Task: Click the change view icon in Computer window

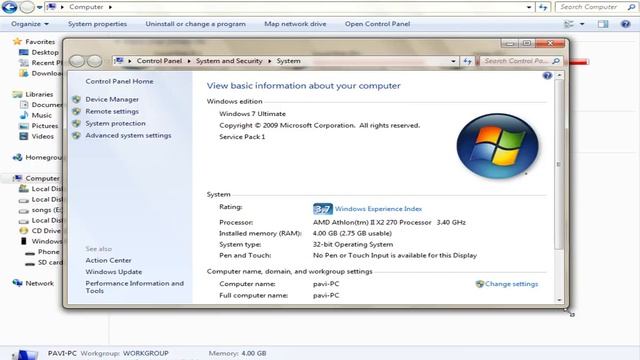Action: pos(569,24)
